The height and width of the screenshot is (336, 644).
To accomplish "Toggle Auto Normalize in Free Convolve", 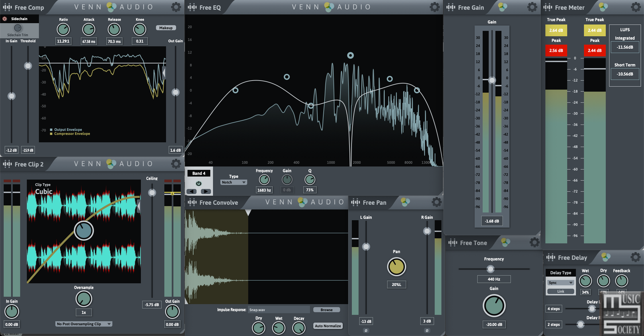I will coord(328,326).
